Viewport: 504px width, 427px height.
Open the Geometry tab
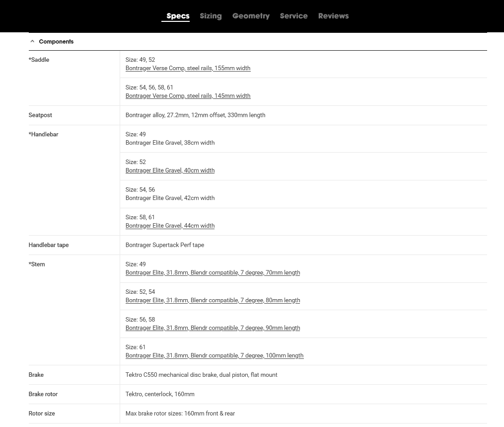pyautogui.click(x=251, y=16)
